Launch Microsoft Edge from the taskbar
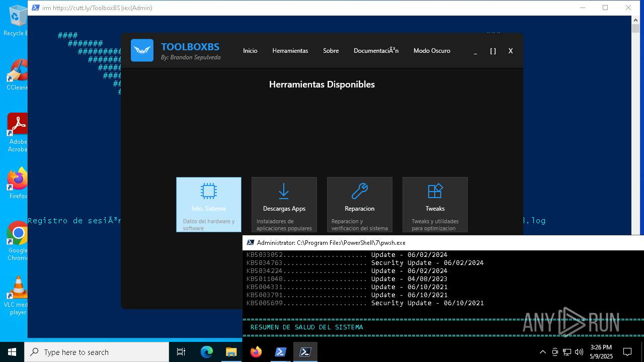 point(207,352)
